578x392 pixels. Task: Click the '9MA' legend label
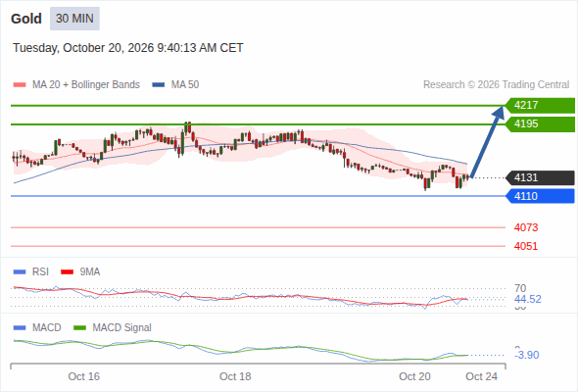point(90,272)
